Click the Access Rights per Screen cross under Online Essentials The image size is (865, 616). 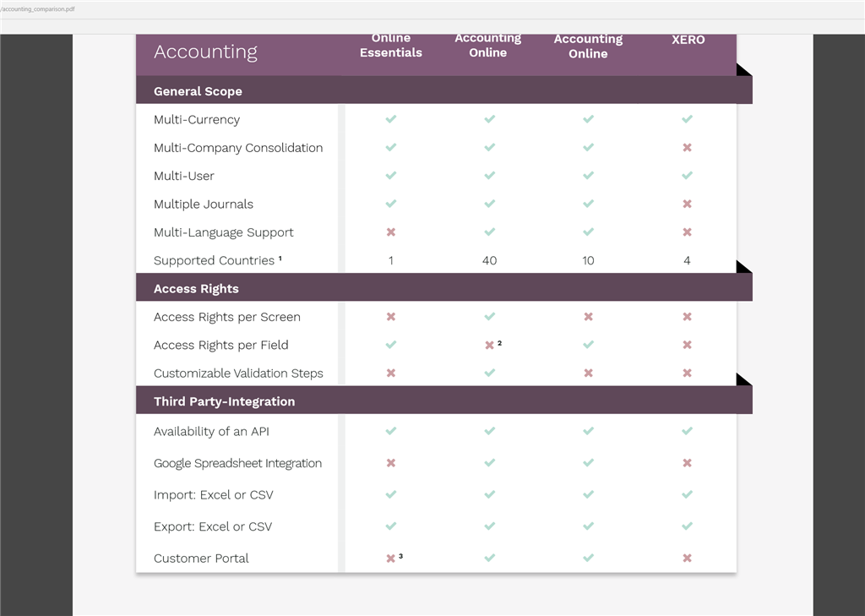[390, 317]
